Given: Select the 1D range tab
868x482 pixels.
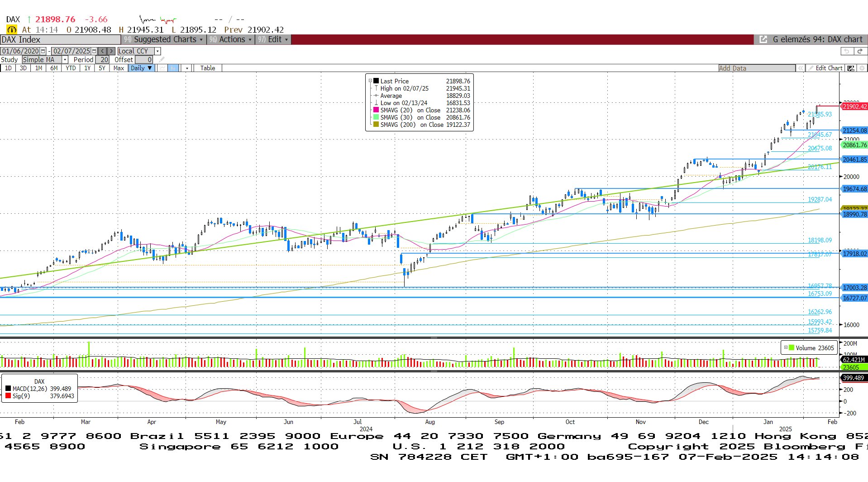Looking at the screenshot, I should click(8, 68).
